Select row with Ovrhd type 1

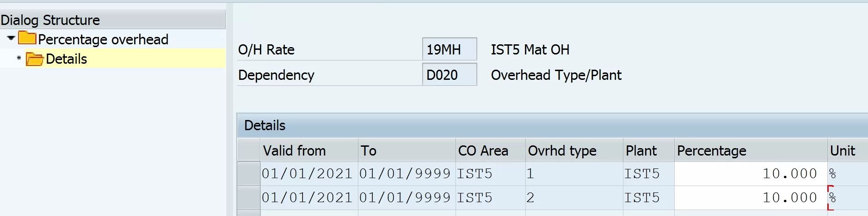click(249, 174)
